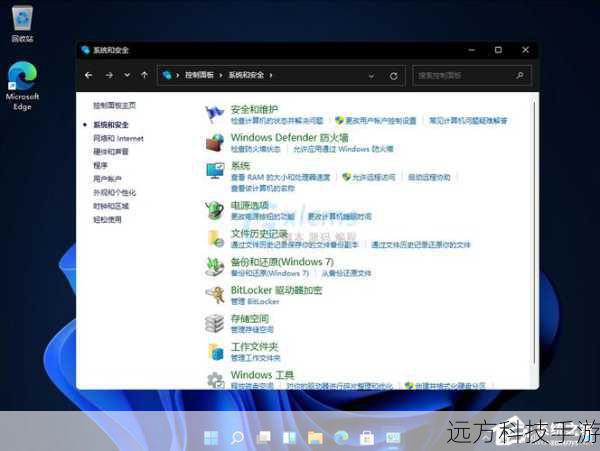This screenshot has width=600, height=451.
Task: Click 检查防火墙状态 link
Action: tap(255, 149)
